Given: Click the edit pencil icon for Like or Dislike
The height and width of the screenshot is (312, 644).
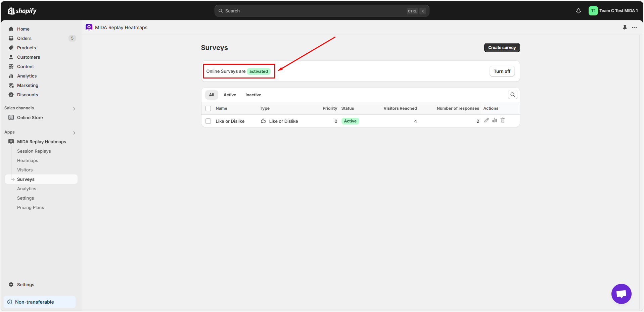Looking at the screenshot, I should (x=486, y=120).
